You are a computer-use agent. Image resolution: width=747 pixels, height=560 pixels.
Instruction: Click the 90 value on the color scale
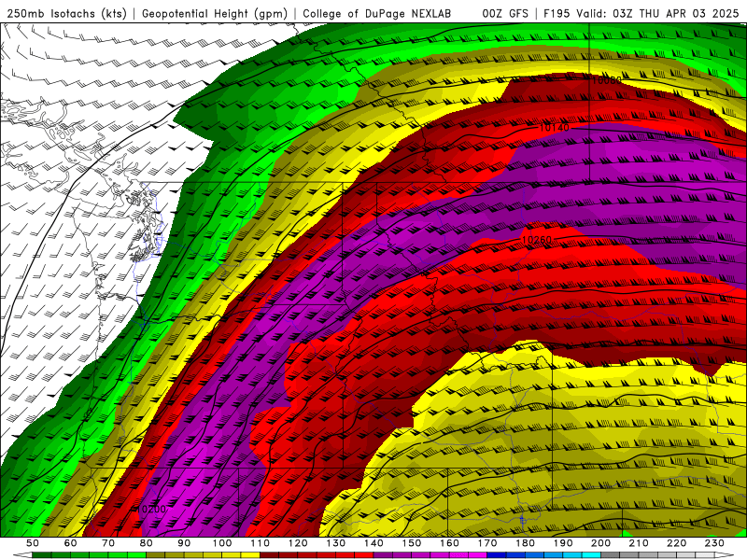[184, 543]
